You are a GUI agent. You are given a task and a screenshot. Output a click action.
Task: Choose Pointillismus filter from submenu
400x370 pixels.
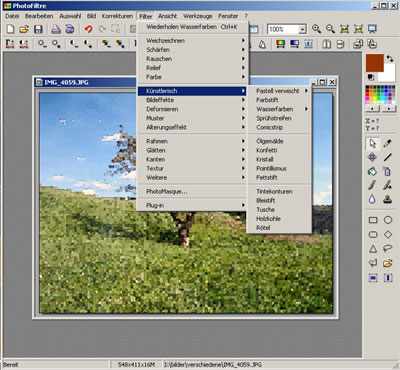tap(279, 169)
